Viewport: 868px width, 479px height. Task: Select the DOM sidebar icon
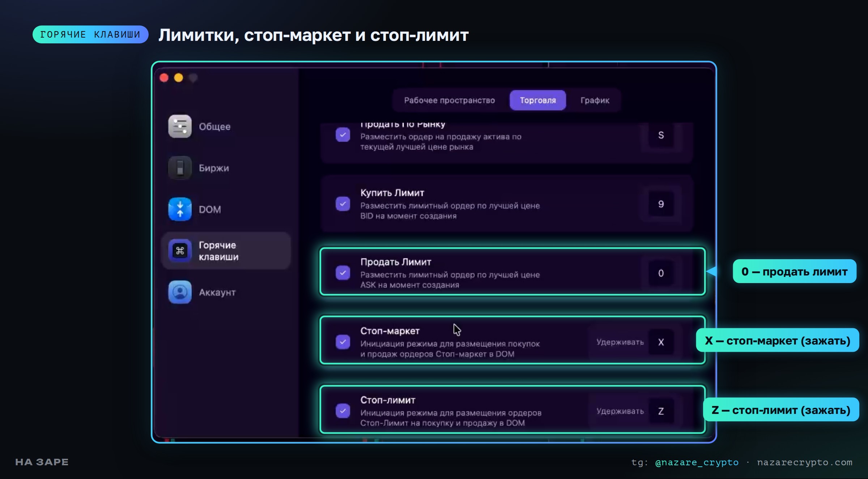[x=180, y=209]
